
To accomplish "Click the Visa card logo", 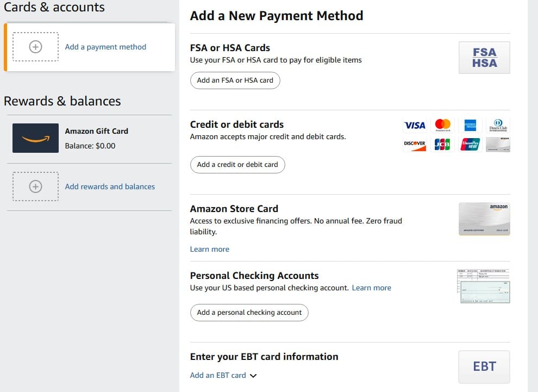I will pos(415,126).
